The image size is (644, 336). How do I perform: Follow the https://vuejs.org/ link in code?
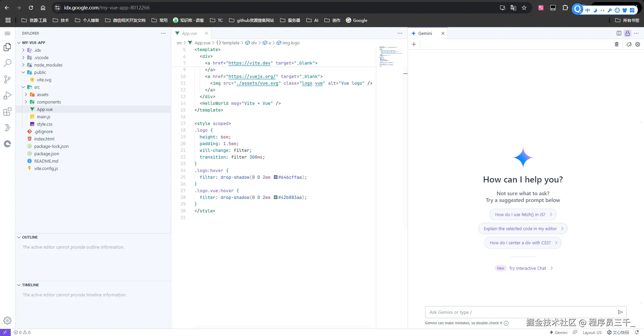[252, 76]
